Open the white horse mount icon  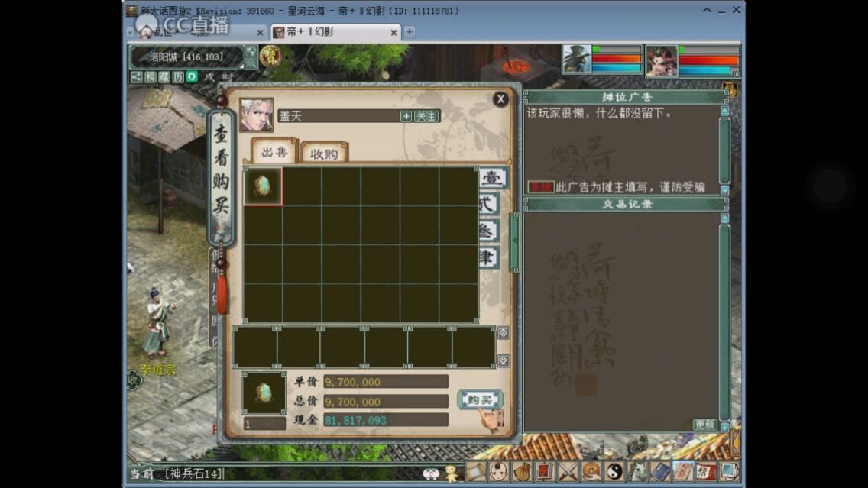click(x=636, y=472)
